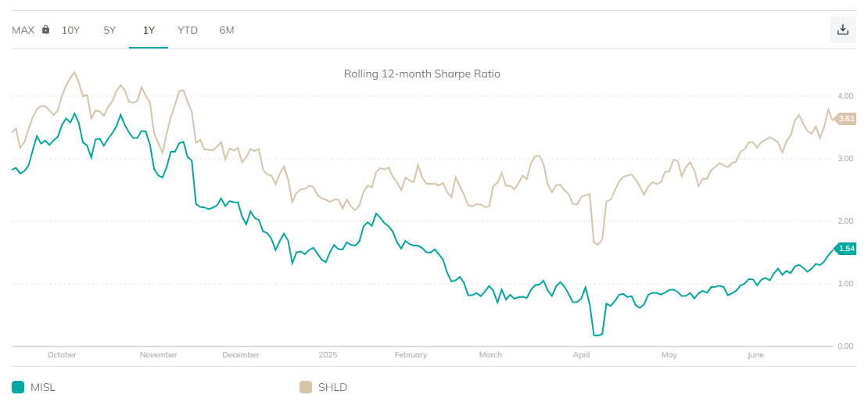The width and height of the screenshot is (868, 402).
Task: Toggle the SHLD beige legend swatch
Action: coord(306,387)
